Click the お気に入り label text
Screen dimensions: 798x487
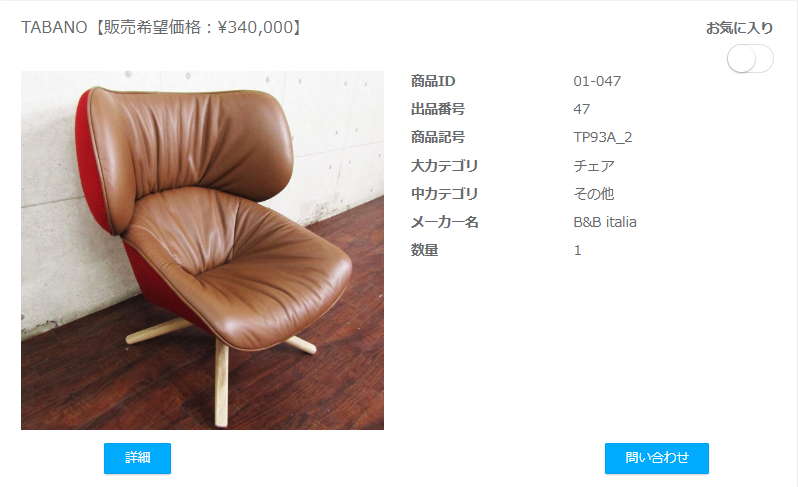click(739, 28)
